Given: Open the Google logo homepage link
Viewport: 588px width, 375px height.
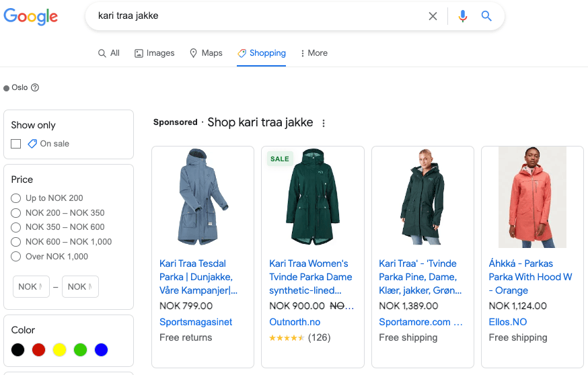Looking at the screenshot, I should (x=31, y=17).
